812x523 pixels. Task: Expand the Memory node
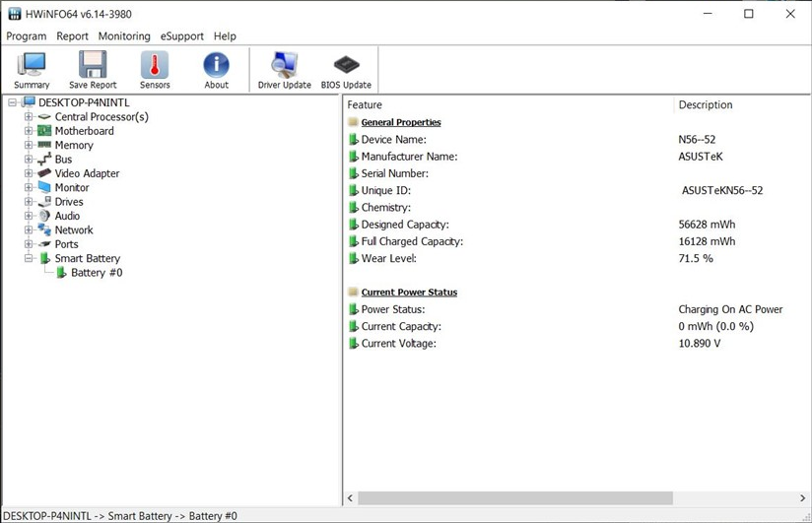click(29, 145)
